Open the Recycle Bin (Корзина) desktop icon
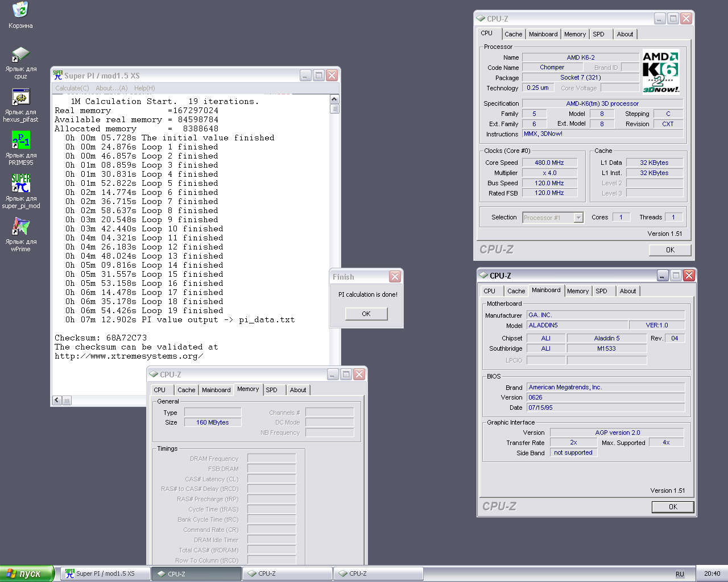Image resolution: width=728 pixels, height=582 pixels. coord(20,15)
